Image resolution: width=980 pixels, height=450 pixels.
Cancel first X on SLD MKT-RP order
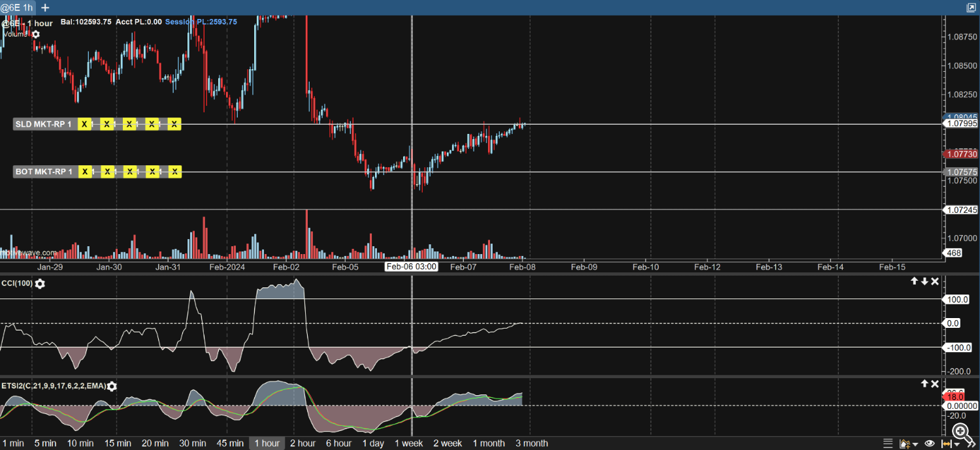click(84, 124)
